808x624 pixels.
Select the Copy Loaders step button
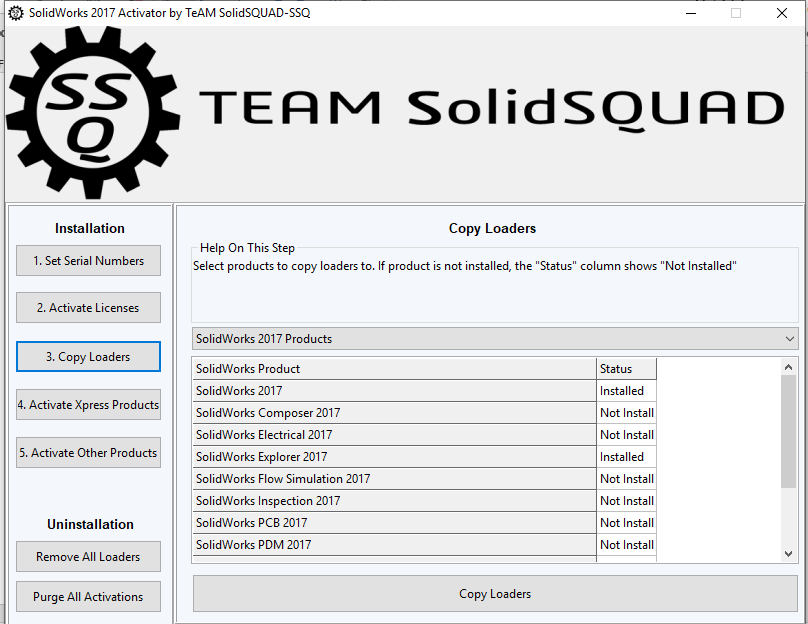coord(88,357)
